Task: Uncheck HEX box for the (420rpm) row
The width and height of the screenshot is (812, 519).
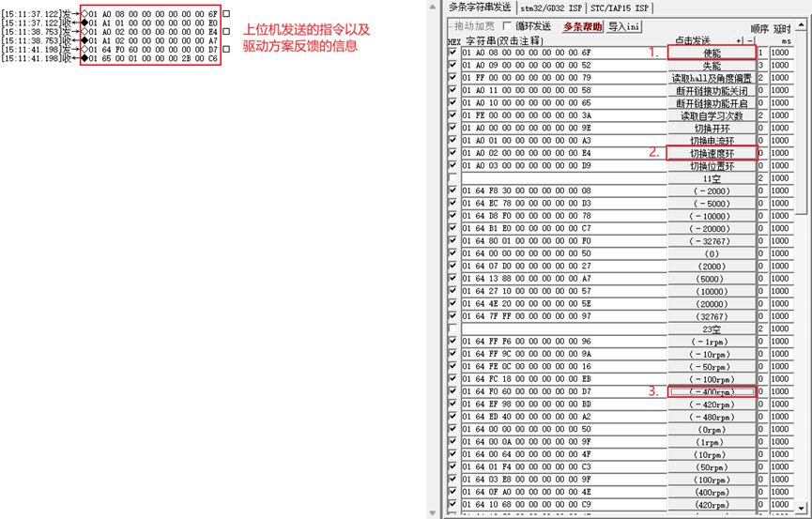Action: [453, 504]
